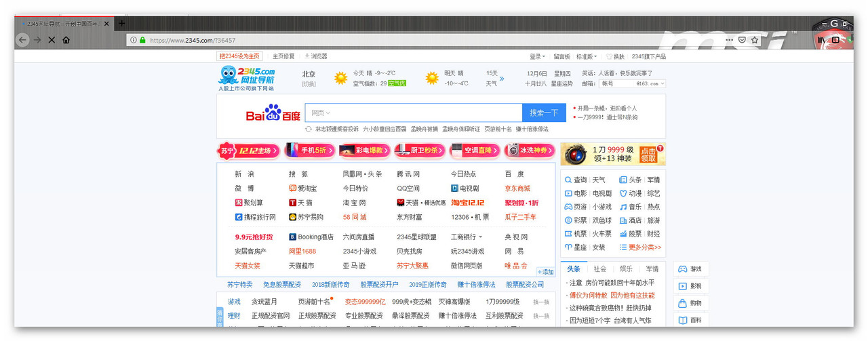Viewport: 868px width, 341px height.
Task: Expand the 工商银行 bank dropdown arrow
Action: click(x=480, y=237)
